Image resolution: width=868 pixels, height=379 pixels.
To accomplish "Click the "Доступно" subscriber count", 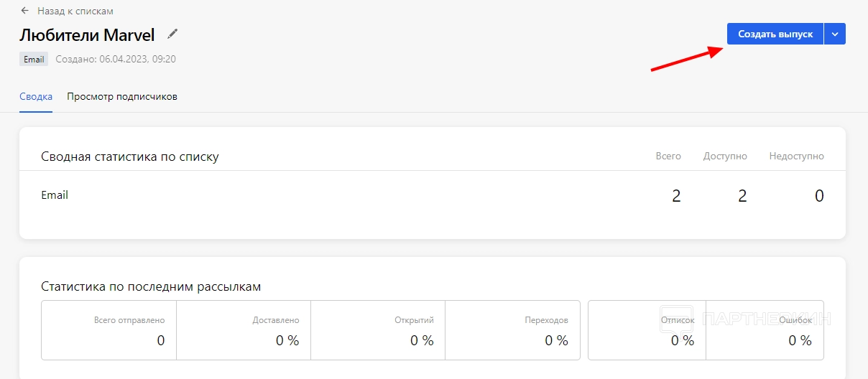I will click(x=742, y=196).
